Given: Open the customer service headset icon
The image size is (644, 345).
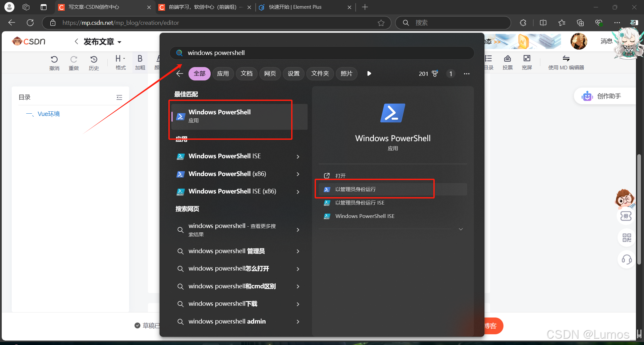Looking at the screenshot, I should 627,260.
